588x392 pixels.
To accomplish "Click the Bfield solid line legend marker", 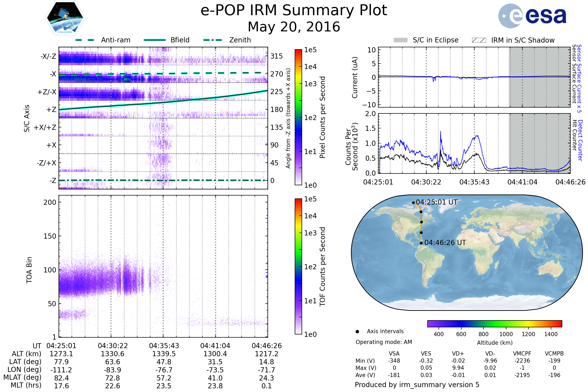I will pos(155,40).
